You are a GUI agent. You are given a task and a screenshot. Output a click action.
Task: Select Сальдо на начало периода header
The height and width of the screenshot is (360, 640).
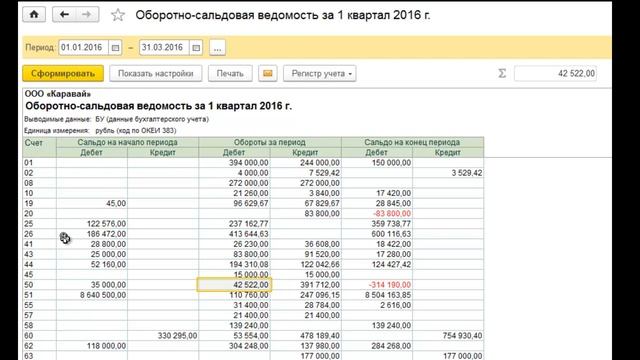pyautogui.click(x=127, y=142)
